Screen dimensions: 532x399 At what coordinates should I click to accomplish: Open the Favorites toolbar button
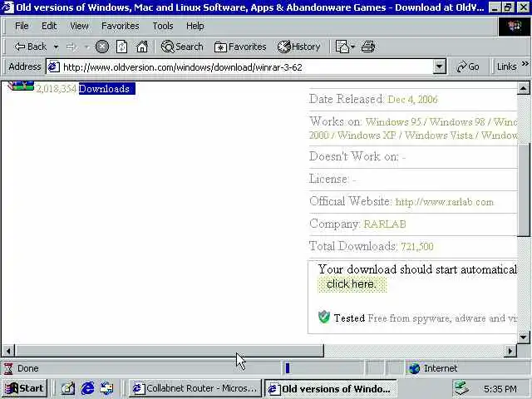(240, 47)
